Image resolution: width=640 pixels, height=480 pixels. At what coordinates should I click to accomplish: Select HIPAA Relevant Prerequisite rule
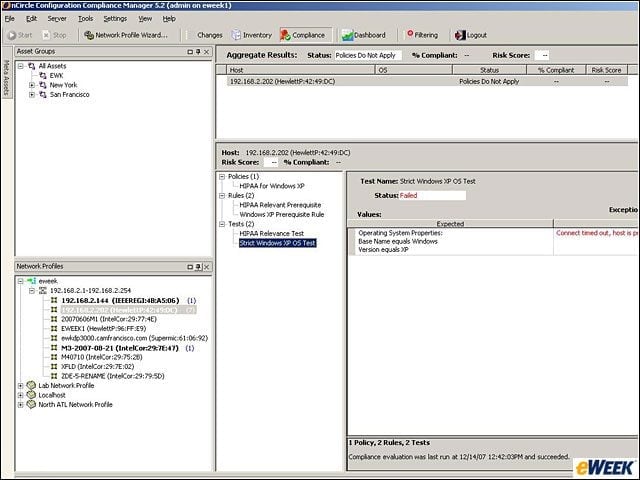[x=280, y=205]
